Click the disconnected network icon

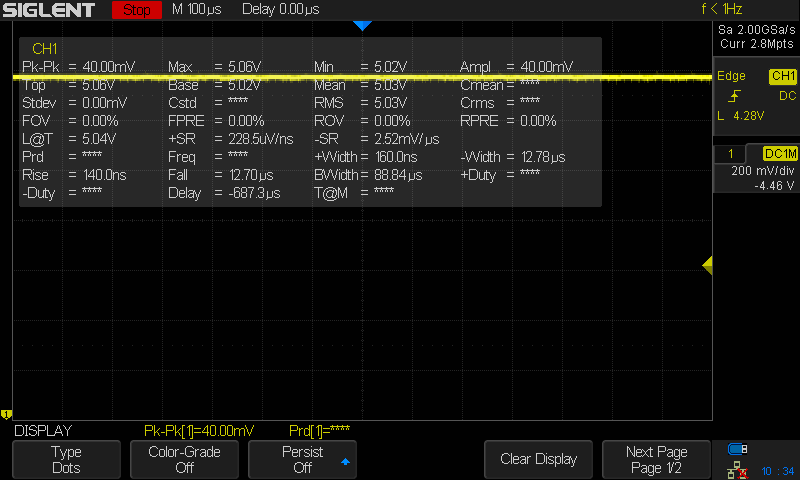(x=738, y=468)
